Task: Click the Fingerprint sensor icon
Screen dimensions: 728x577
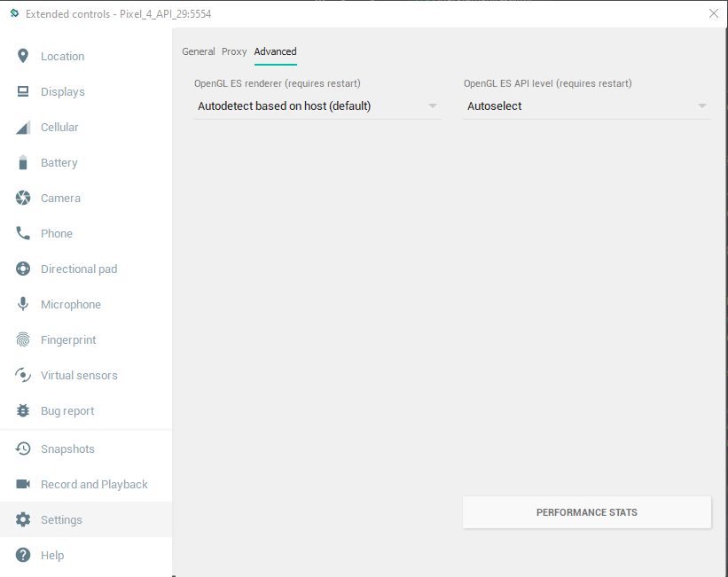Action: (x=21, y=339)
